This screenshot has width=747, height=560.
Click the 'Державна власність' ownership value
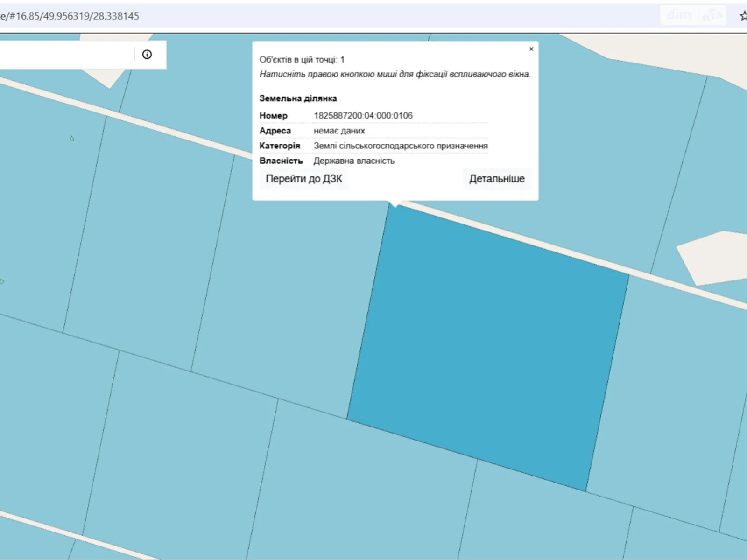(353, 161)
